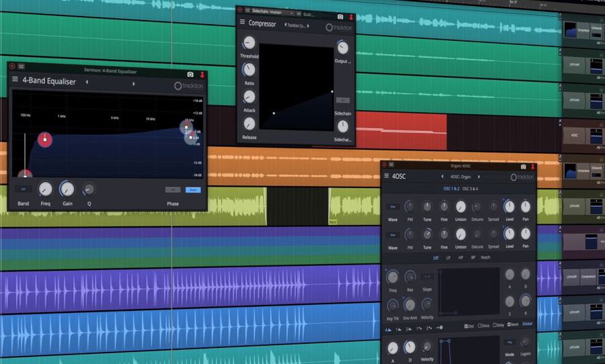Open the 4OSC hamburger menu

coord(387,175)
